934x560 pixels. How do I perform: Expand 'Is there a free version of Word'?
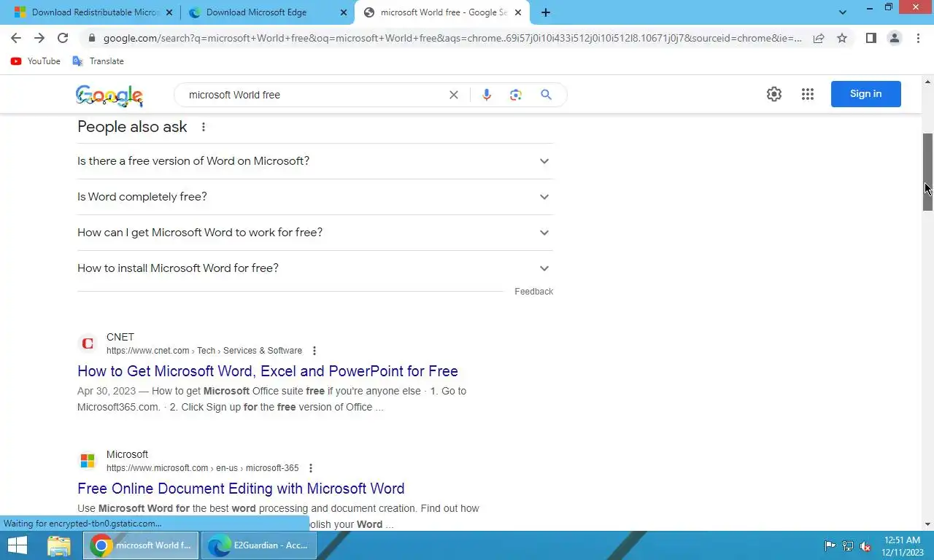315,161
